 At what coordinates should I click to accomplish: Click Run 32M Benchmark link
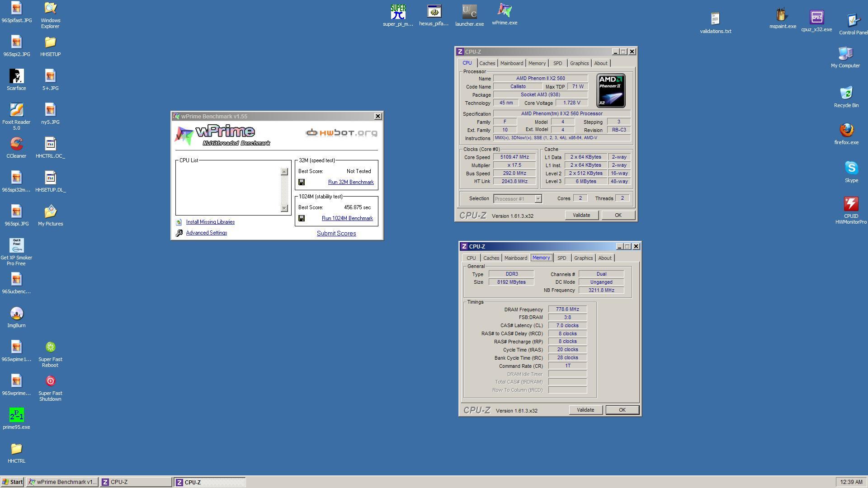(351, 182)
